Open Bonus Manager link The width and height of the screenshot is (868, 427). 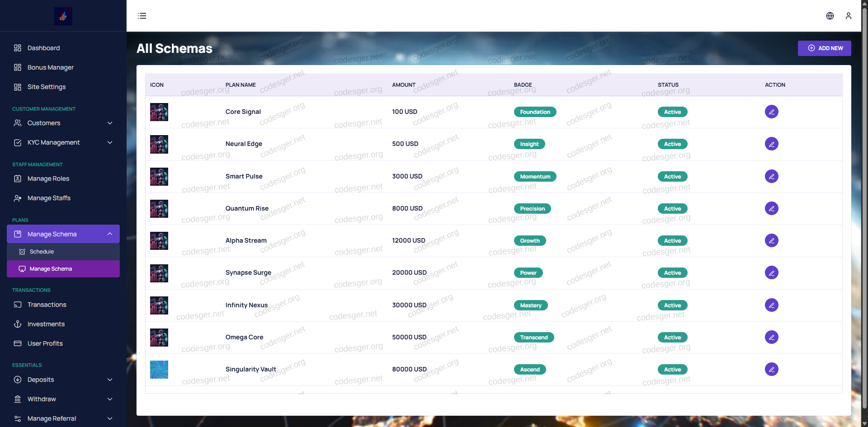[x=50, y=67]
